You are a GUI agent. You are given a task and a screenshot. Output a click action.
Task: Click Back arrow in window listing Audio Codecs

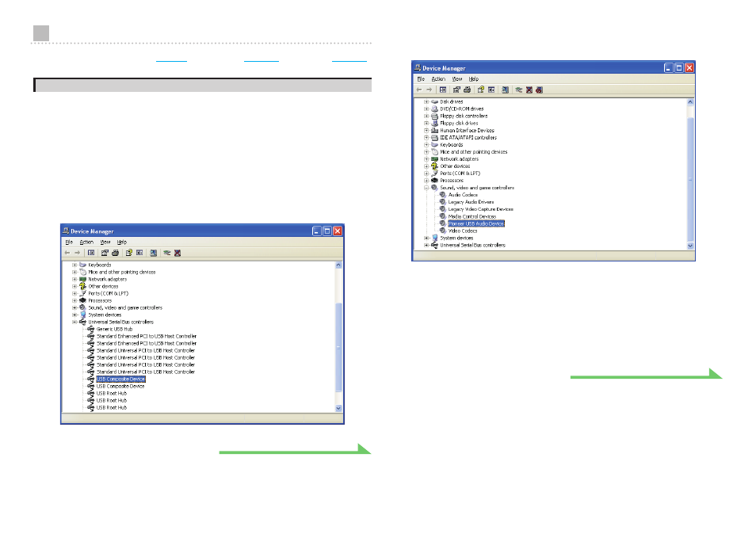tap(419, 90)
